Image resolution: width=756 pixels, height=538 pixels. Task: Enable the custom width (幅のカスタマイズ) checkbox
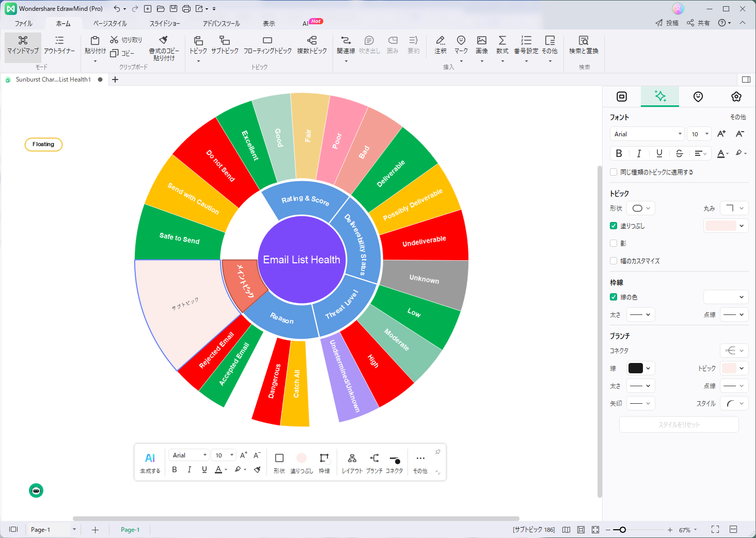(613, 261)
